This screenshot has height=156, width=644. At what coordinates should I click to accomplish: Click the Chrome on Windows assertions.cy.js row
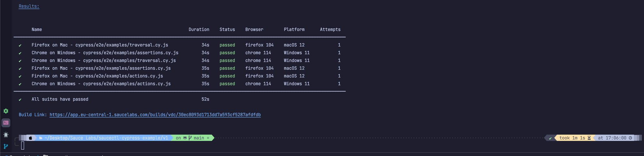pos(105,53)
